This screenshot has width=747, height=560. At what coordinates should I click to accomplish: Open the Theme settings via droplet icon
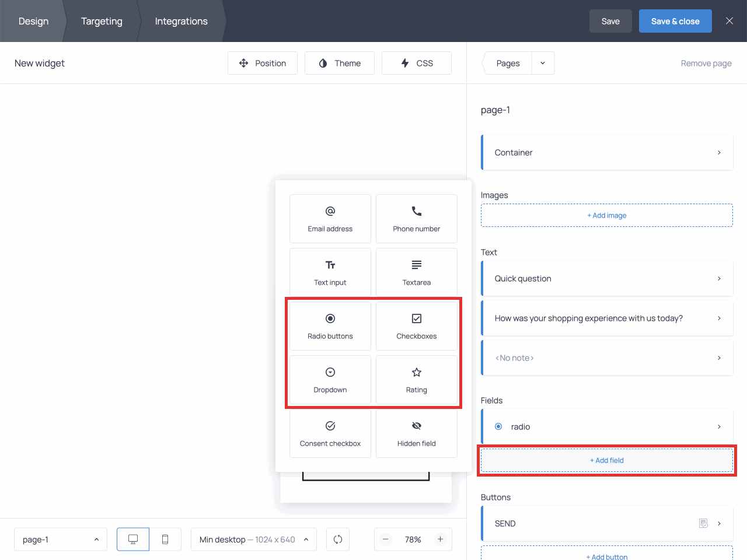pos(323,63)
